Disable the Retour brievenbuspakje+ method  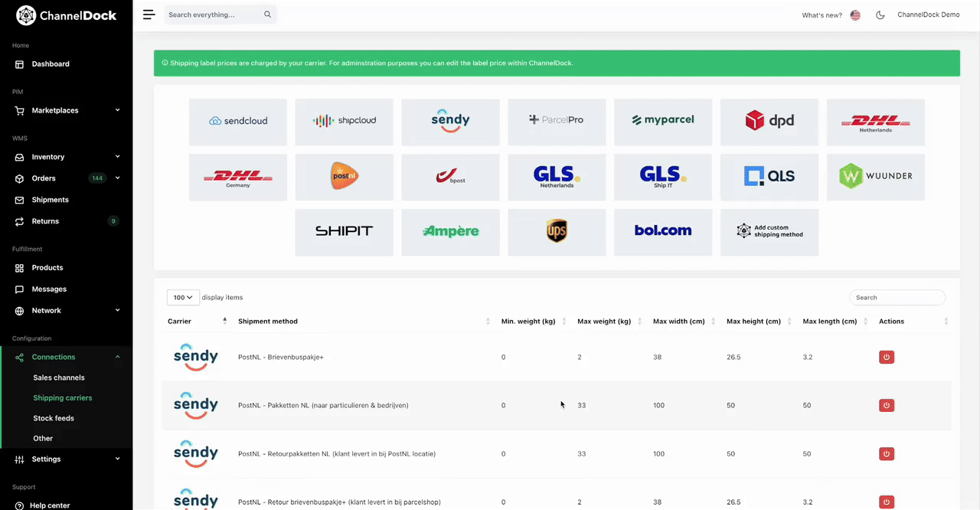click(x=887, y=502)
